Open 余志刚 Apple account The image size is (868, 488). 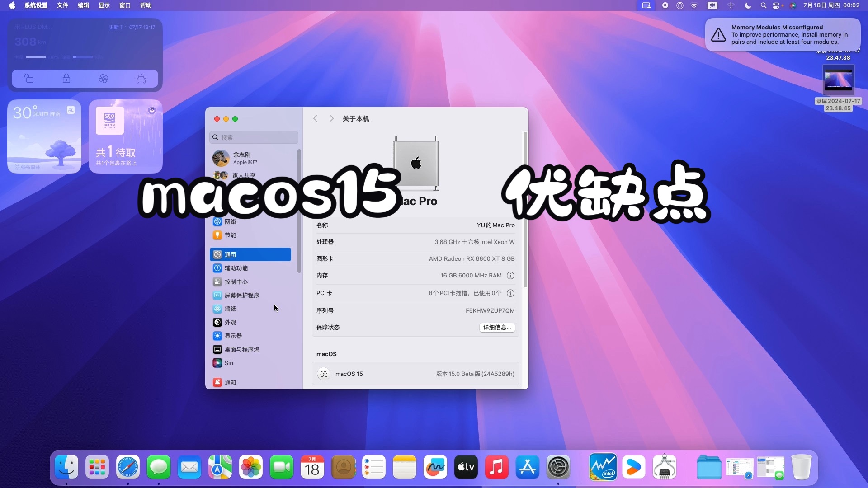tap(251, 158)
